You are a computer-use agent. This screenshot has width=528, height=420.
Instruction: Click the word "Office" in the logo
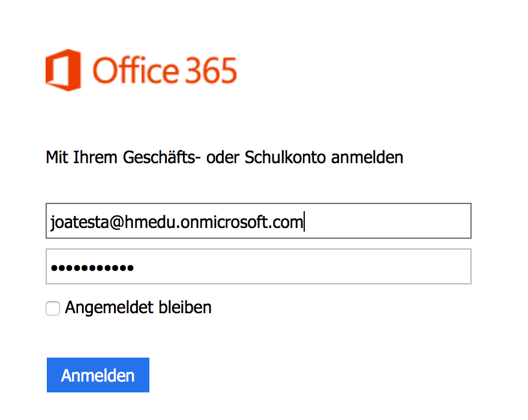[x=136, y=70]
